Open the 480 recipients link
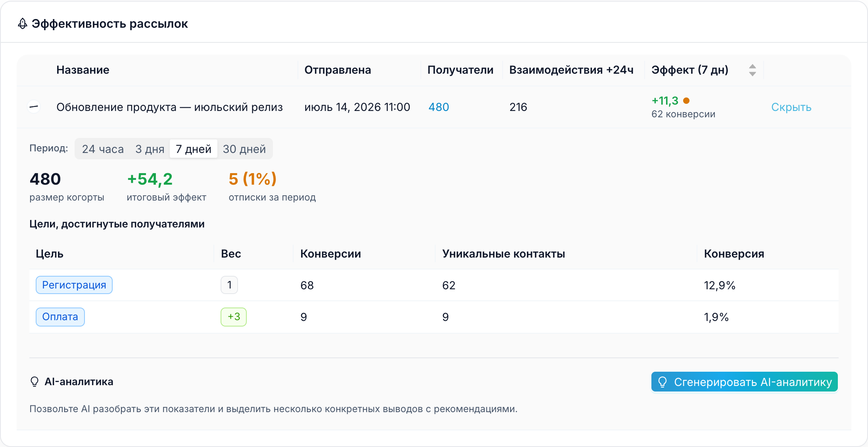 pos(439,107)
